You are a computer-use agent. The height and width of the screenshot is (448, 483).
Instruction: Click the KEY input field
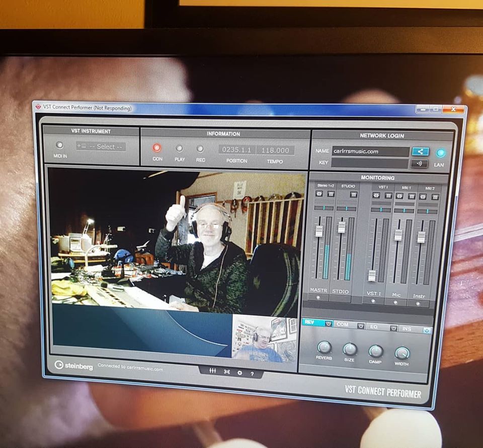[x=370, y=163]
